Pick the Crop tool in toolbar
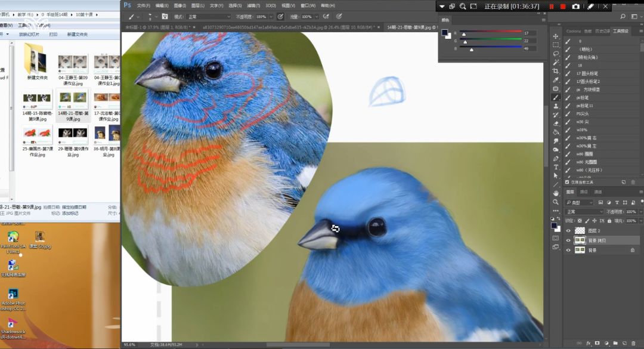Viewport: 644px width, 349px height. point(556,71)
